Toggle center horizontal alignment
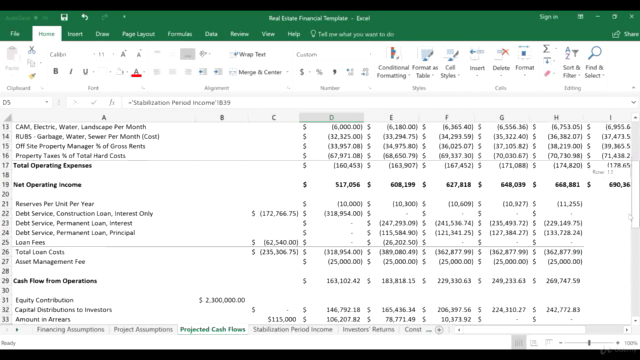640x360 pixels. (x=172, y=72)
